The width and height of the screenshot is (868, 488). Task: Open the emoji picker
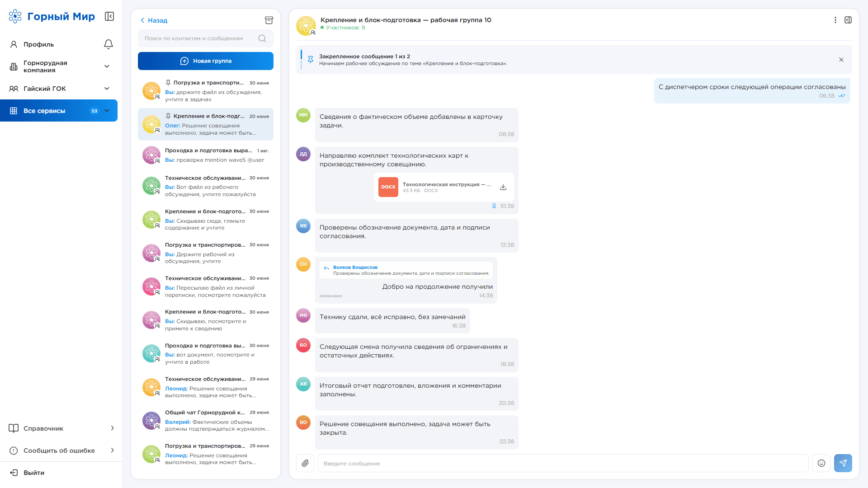click(x=821, y=463)
